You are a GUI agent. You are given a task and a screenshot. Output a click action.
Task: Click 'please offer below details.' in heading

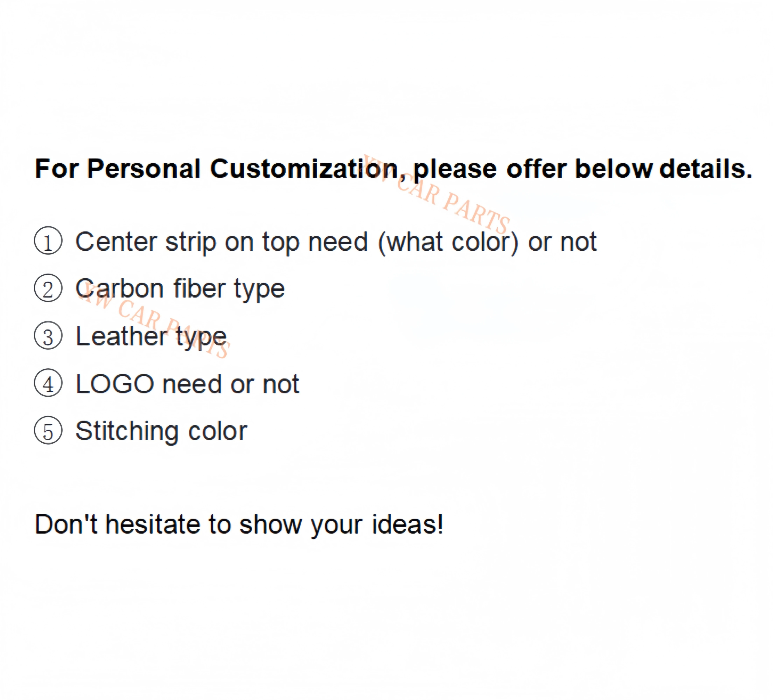(x=583, y=170)
